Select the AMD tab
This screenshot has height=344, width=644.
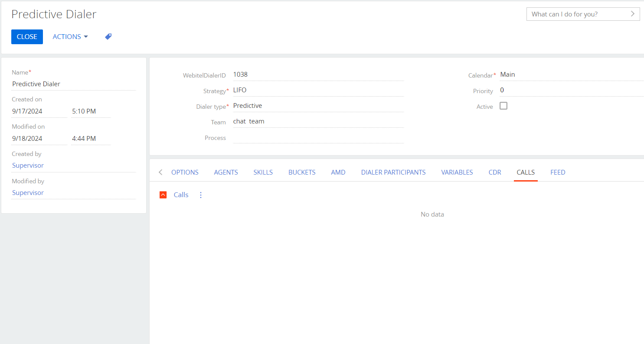tap(338, 172)
